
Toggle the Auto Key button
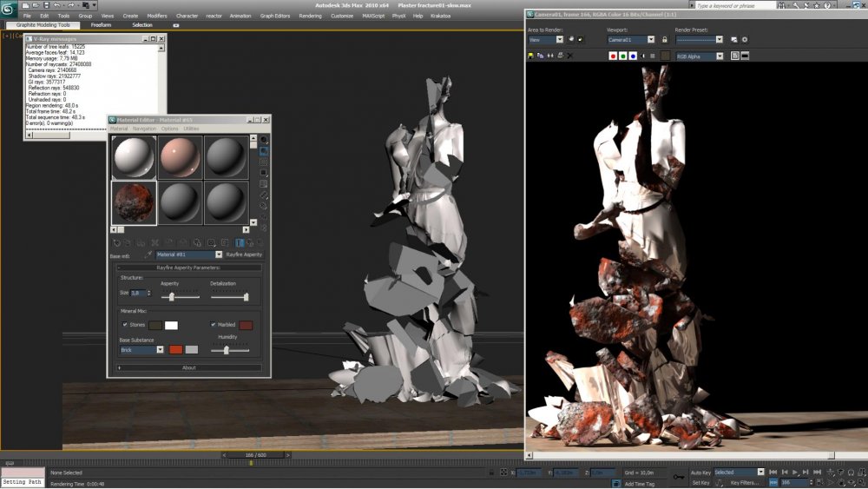tap(701, 472)
